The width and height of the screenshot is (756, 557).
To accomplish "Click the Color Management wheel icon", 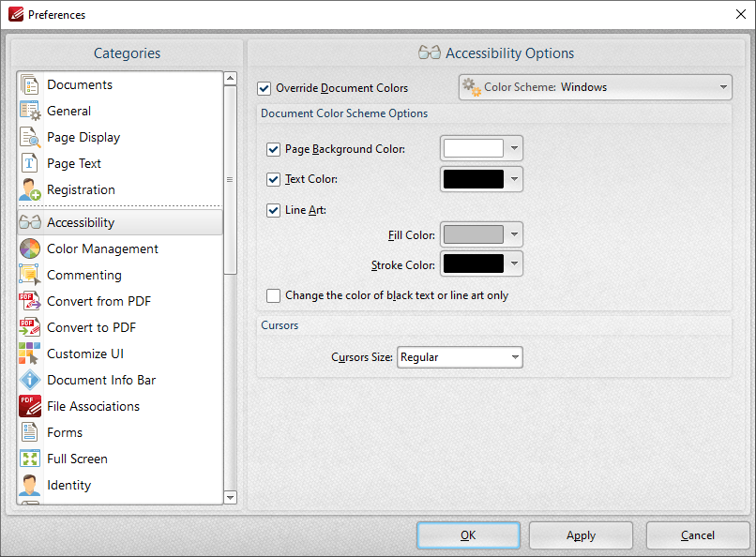I will [30, 248].
